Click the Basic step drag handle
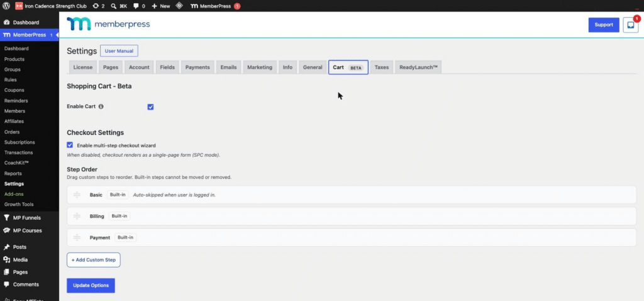Screen dimensions: 644x301 point(77,195)
